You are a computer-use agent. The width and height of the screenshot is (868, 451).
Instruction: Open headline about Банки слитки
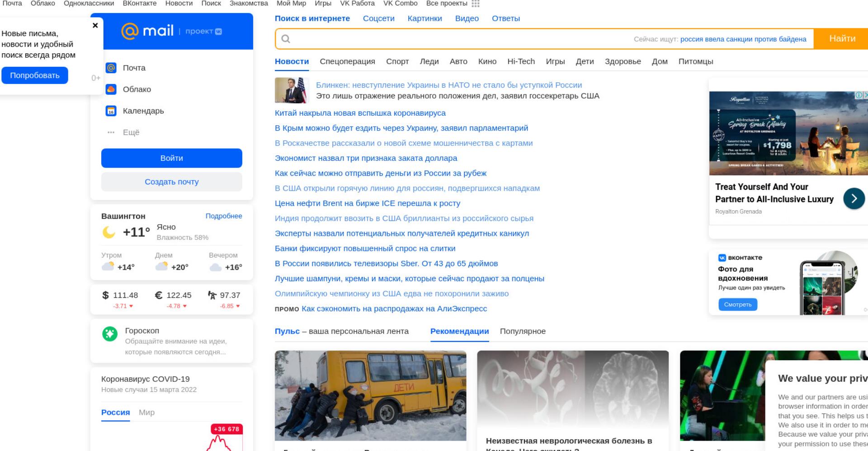pos(365,249)
